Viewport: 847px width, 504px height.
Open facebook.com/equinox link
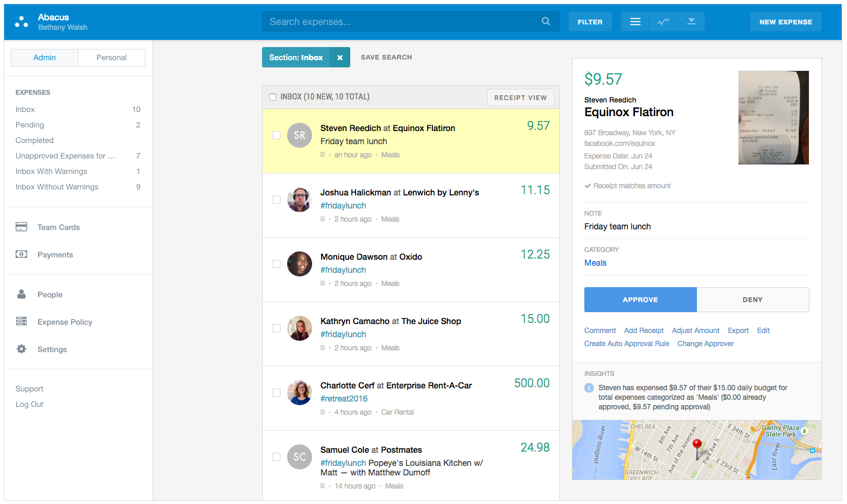pyautogui.click(x=619, y=144)
